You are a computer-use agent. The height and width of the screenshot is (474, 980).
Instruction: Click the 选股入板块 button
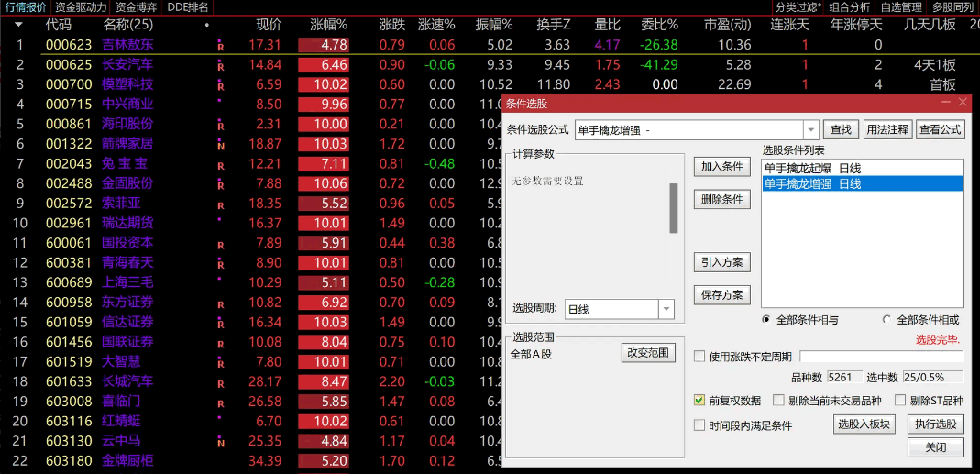(x=865, y=424)
